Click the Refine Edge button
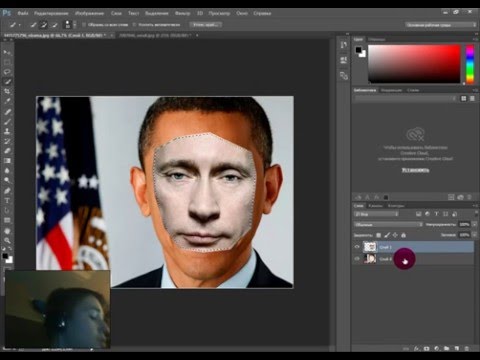This screenshot has width=480, height=360. (x=206, y=25)
